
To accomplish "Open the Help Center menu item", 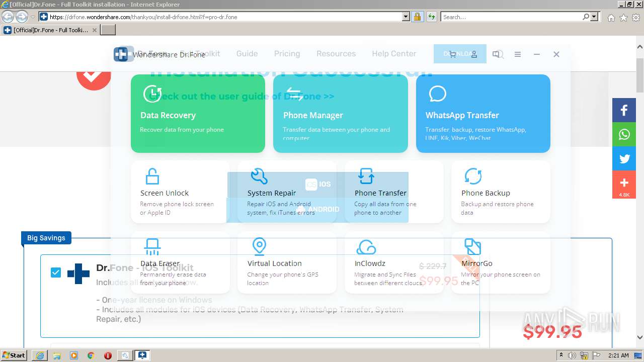I will pos(394,53).
